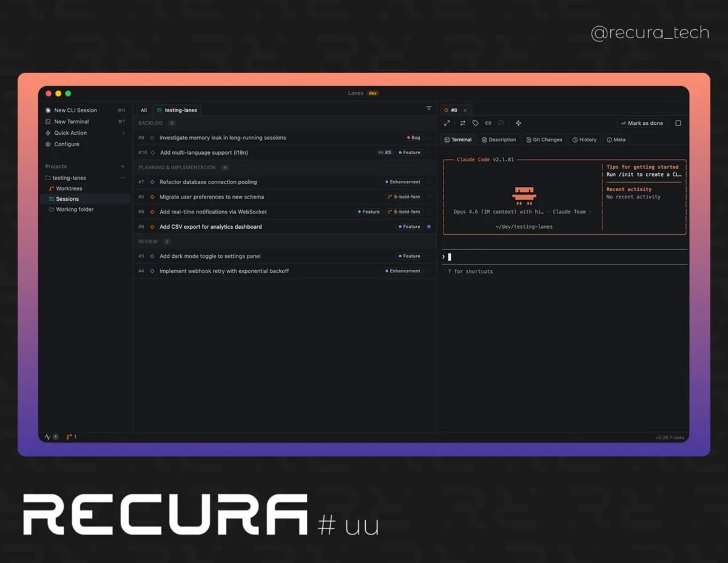Click Feature tag on multi-language support row
This screenshot has height=563, width=728.
pos(409,153)
